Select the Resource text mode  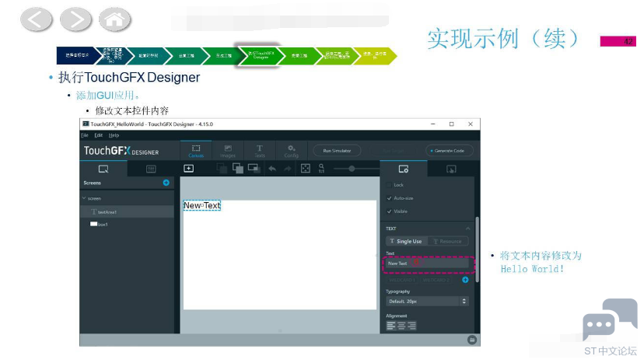pos(448,241)
